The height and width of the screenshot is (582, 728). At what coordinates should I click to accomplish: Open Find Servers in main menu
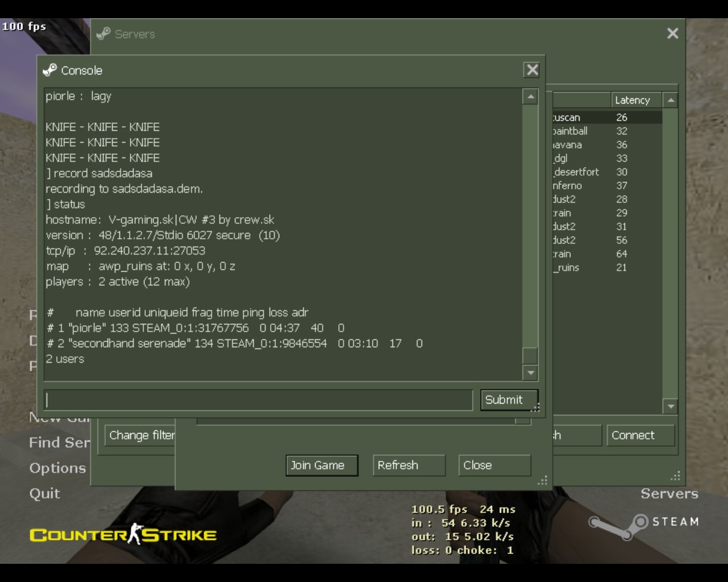(x=60, y=442)
